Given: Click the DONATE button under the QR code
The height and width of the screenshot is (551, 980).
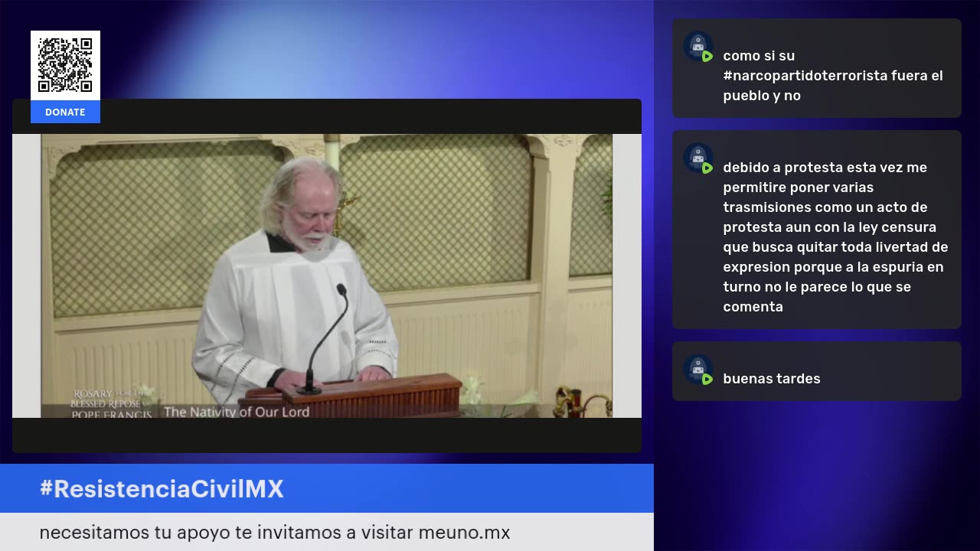Looking at the screenshot, I should [65, 112].
